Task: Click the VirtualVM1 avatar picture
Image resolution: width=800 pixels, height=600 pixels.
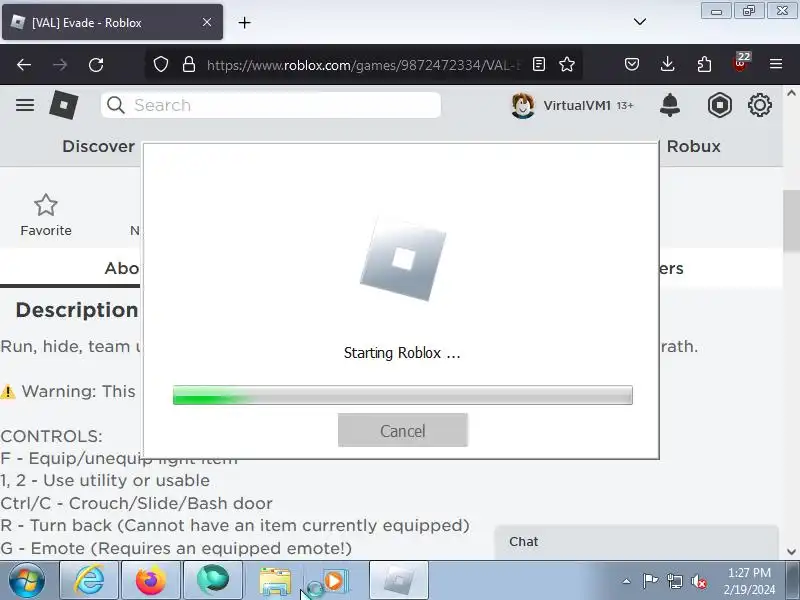Action: point(523,106)
